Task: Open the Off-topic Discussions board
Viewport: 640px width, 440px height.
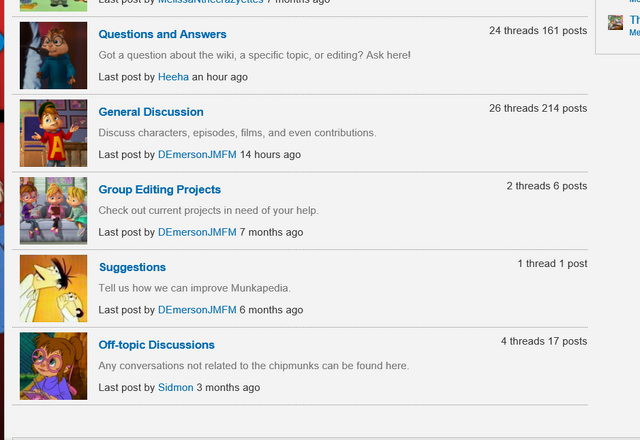Action: 156,345
